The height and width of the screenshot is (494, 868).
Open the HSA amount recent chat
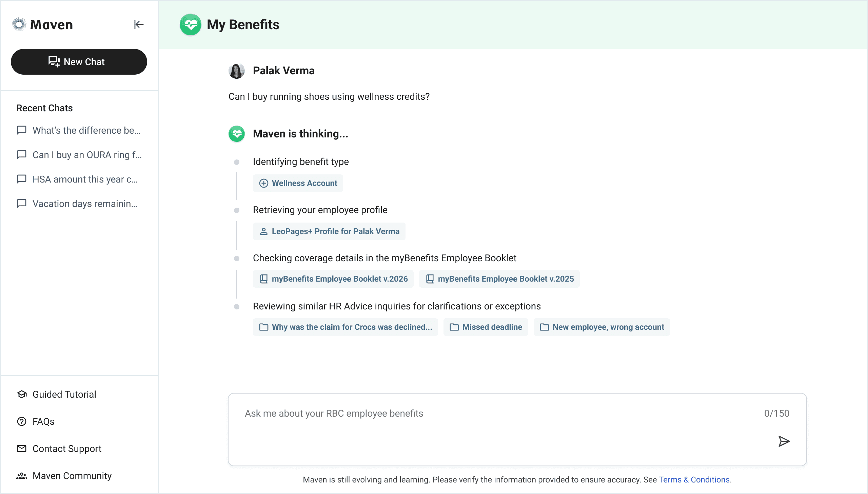pos(85,179)
